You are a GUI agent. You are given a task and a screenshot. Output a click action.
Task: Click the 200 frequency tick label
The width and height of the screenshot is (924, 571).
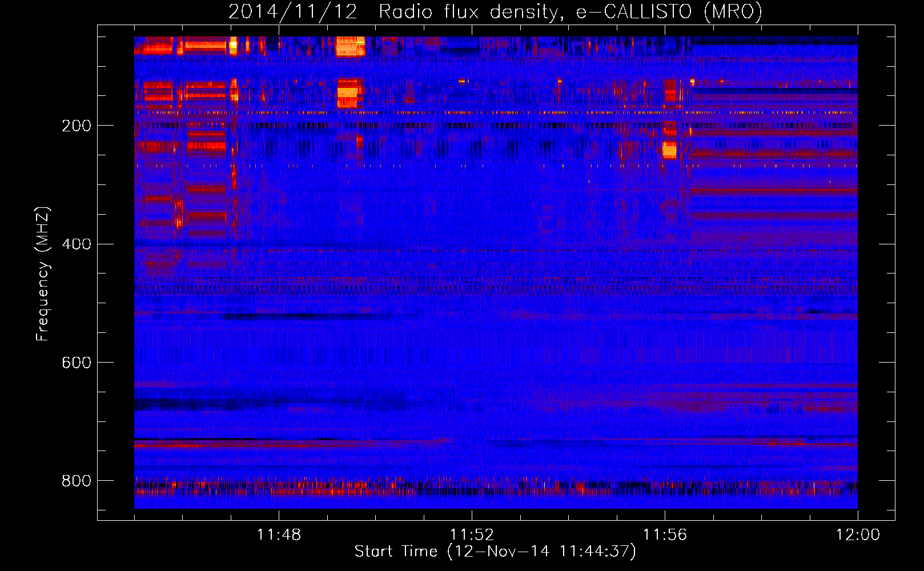(x=77, y=126)
